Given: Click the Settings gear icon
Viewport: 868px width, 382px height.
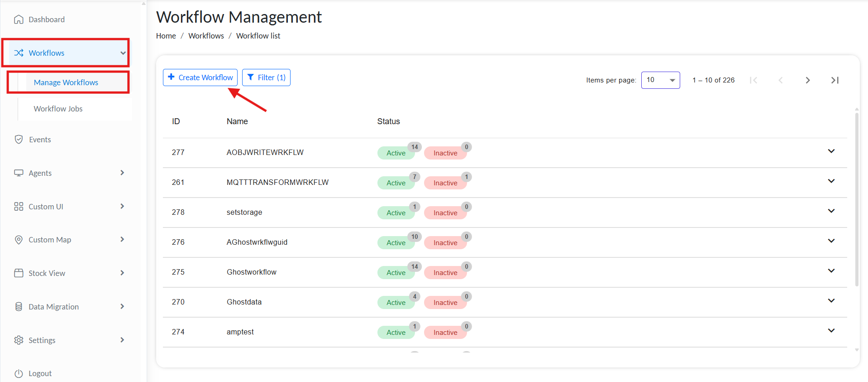Looking at the screenshot, I should click(19, 340).
